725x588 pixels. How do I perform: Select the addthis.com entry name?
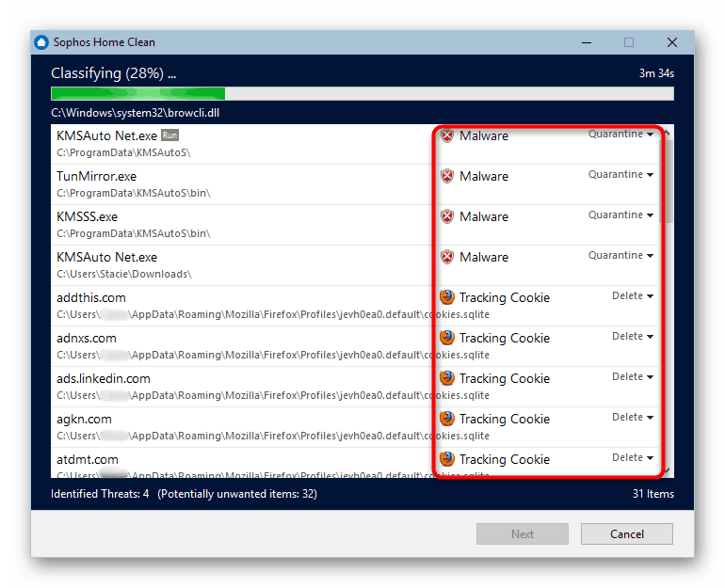click(x=91, y=297)
